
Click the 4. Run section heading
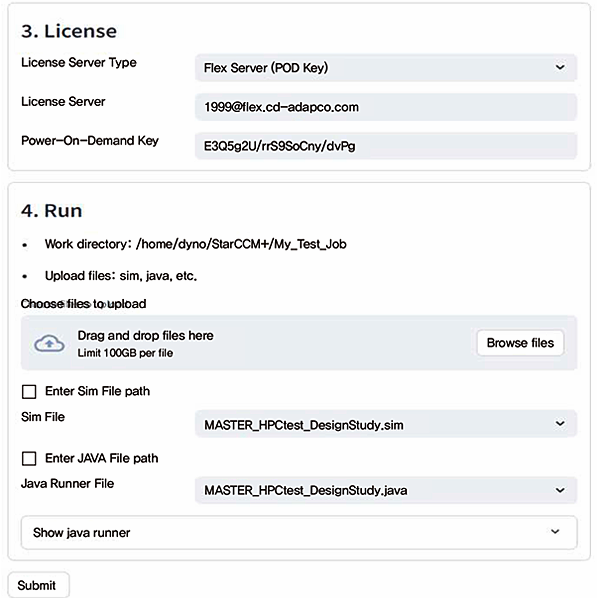[x=51, y=210]
